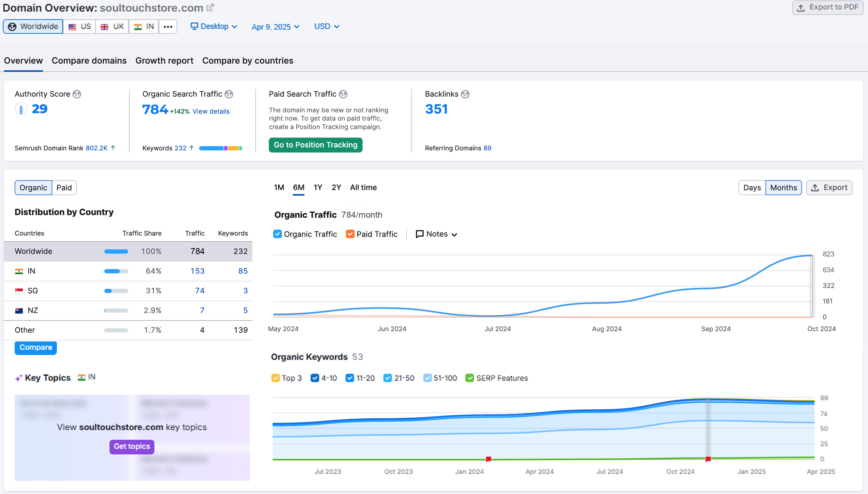Toggle the Organic Traffic checkbox
The image size is (868, 494).
pos(277,234)
